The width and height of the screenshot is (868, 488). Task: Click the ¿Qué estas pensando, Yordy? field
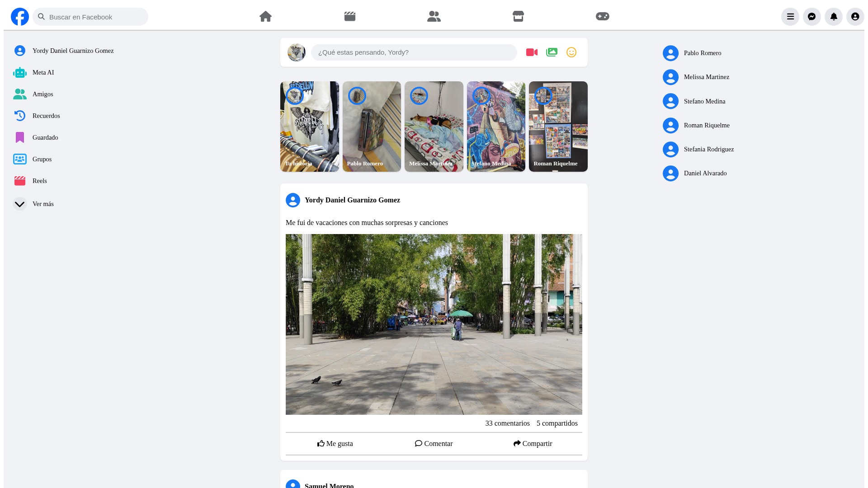tap(414, 52)
